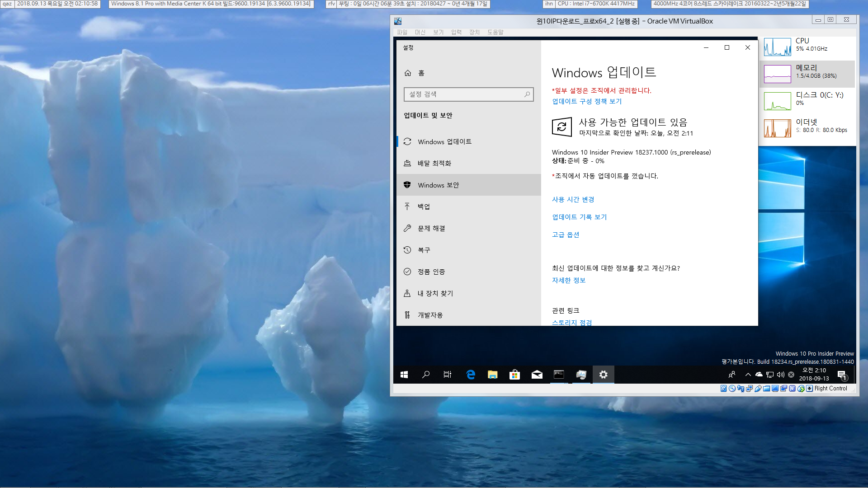The image size is (868, 488).
Task: Open guest clock showing 오전 2:10
Action: [814, 374]
